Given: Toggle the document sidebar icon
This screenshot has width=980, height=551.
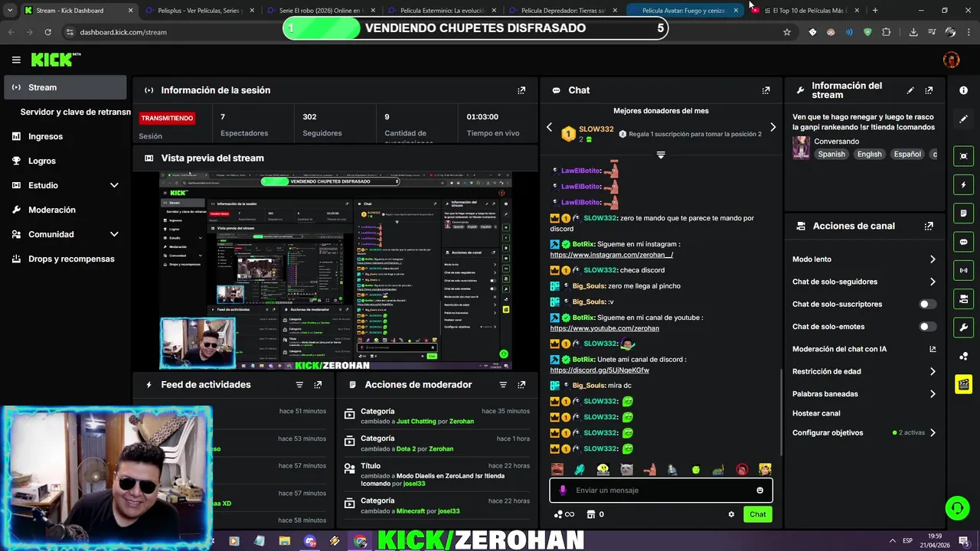Looking at the screenshot, I should (x=963, y=213).
